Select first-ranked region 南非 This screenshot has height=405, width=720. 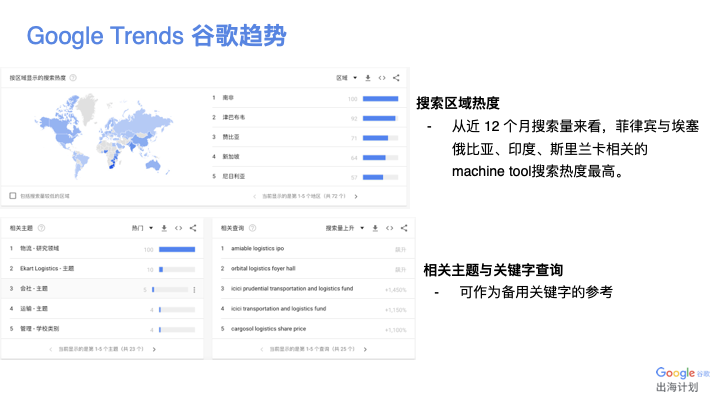tap(228, 98)
